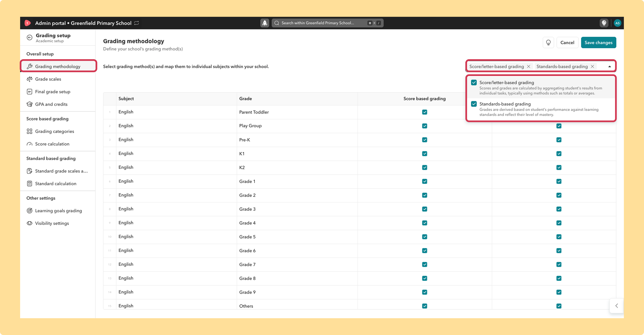Screen dimensions: 644x335
Task: Open Standard grade scales item
Action: point(58,171)
